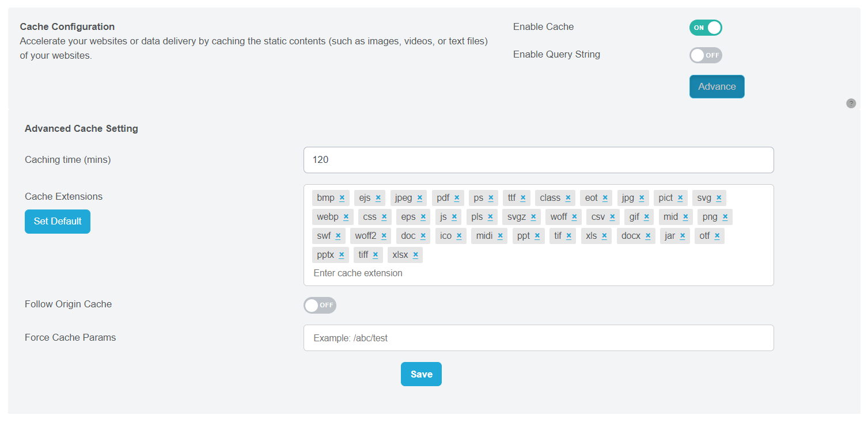Delete the pdf cache extension
The width and height of the screenshot is (868, 423).
click(x=456, y=198)
